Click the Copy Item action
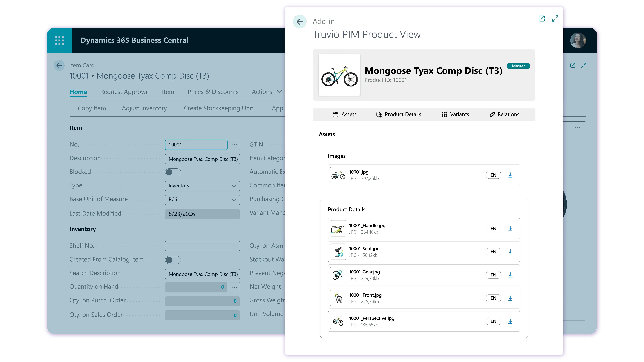 92,108
